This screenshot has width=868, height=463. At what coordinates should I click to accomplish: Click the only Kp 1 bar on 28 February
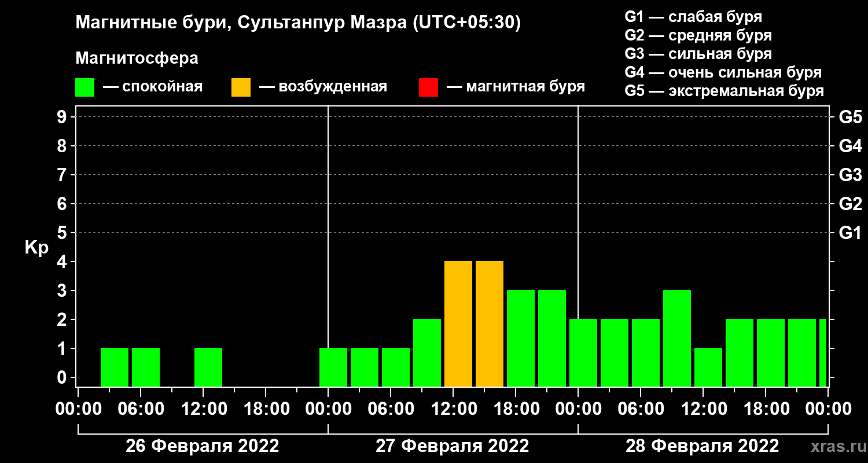tap(708, 367)
